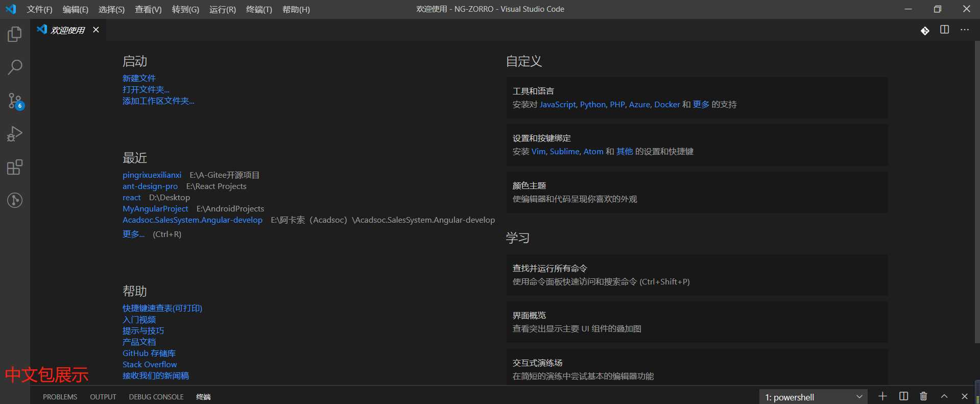Screen dimensions: 980x404
Task: Open recent project MyAngularProject
Action: (x=155, y=208)
